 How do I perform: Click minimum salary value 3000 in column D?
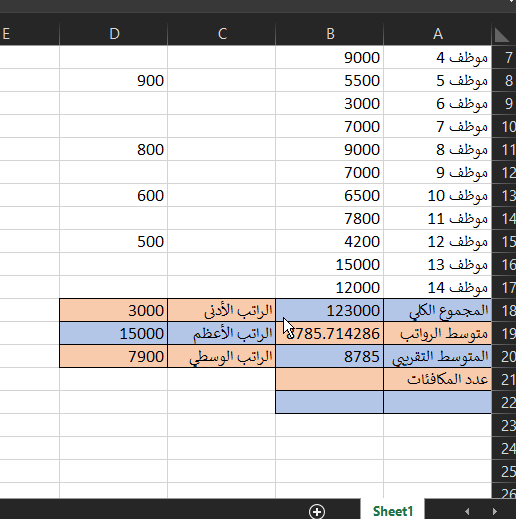(114, 310)
